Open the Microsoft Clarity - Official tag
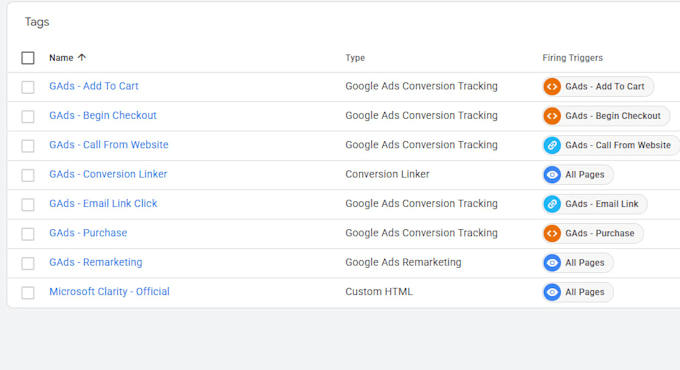This screenshot has height=370, width=680. click(x=109, y=291)
